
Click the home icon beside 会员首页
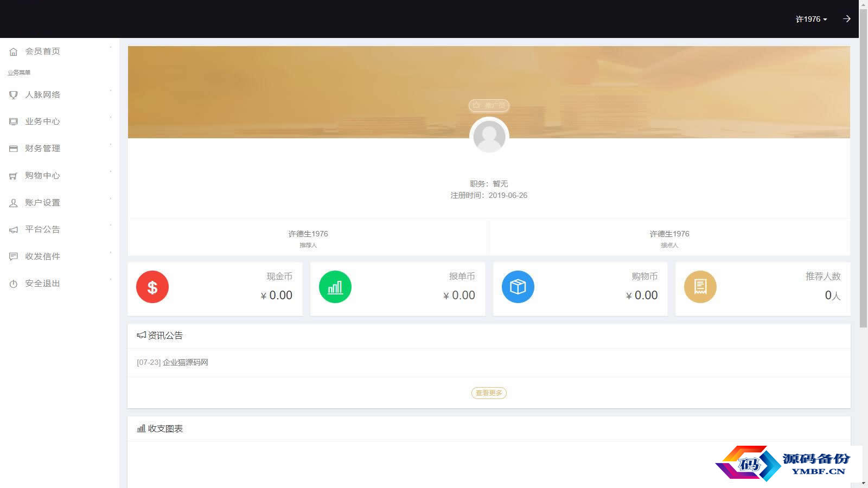tap(14, 52)
